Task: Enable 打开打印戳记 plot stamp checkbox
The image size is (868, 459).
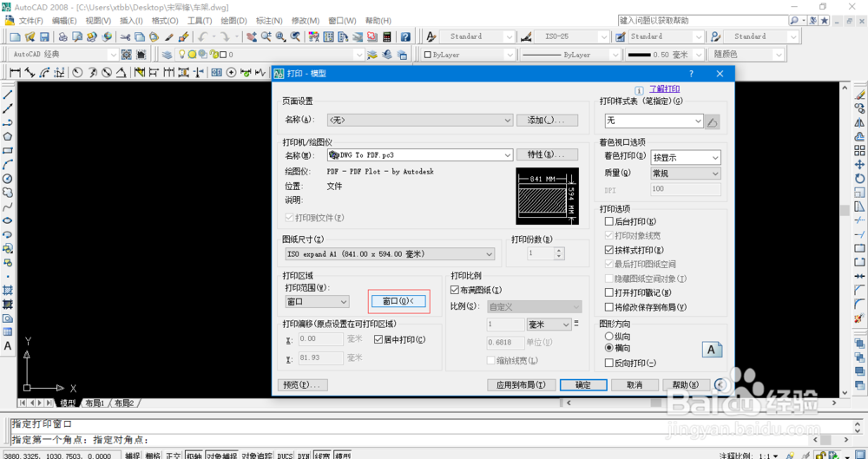Action: click(609, 293)
